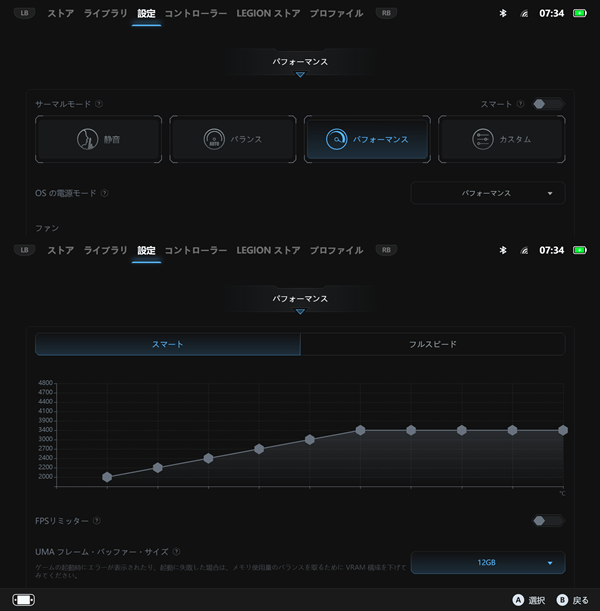Open LEGION ストア tab in lower navigation
The width and height of the screenshot is (600, 611).
pyautogui.click(x=268, y=250)
